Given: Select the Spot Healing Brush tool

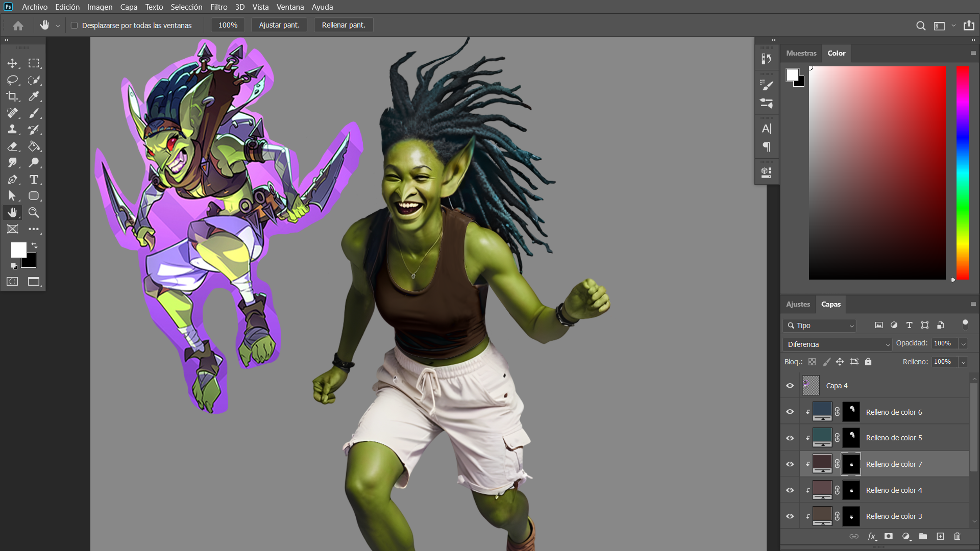Looking at the screenshot, I should click(12, 113).
